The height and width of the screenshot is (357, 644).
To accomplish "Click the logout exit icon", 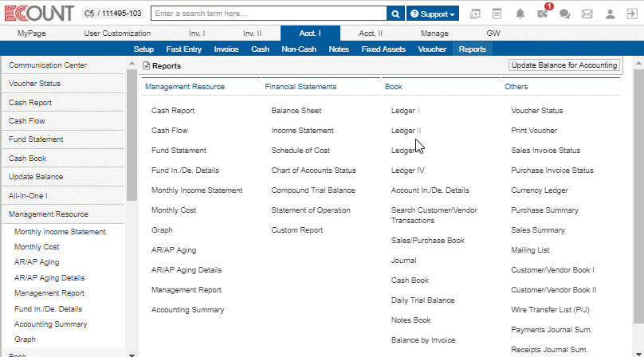I will coord(632,14).
